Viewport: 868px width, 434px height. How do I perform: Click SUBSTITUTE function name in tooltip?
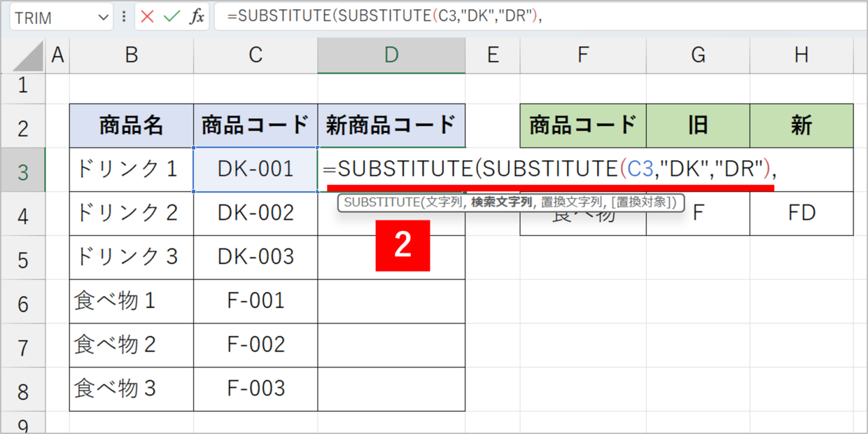379,203
